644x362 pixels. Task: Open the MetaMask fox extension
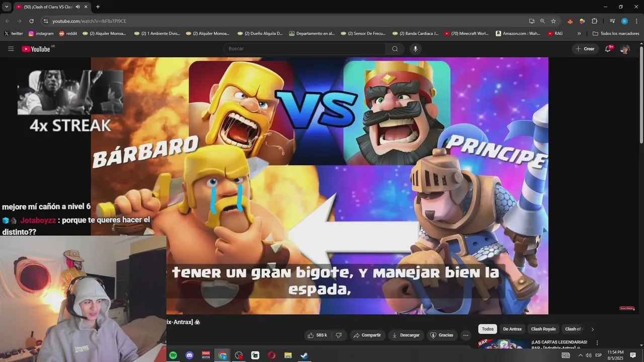[570, 21]
